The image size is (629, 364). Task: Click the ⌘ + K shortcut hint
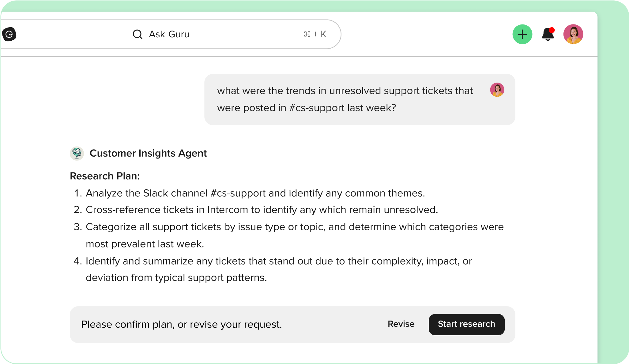click(315, 34)
